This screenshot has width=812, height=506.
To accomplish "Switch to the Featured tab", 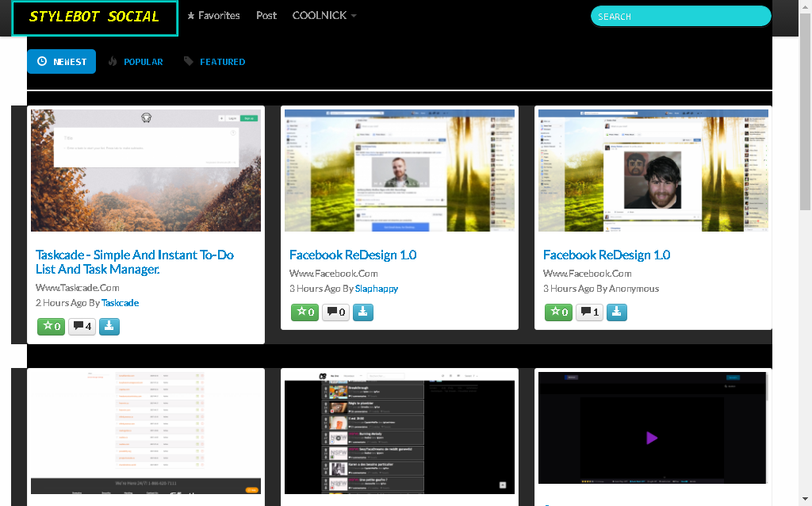I will point(215,61).
